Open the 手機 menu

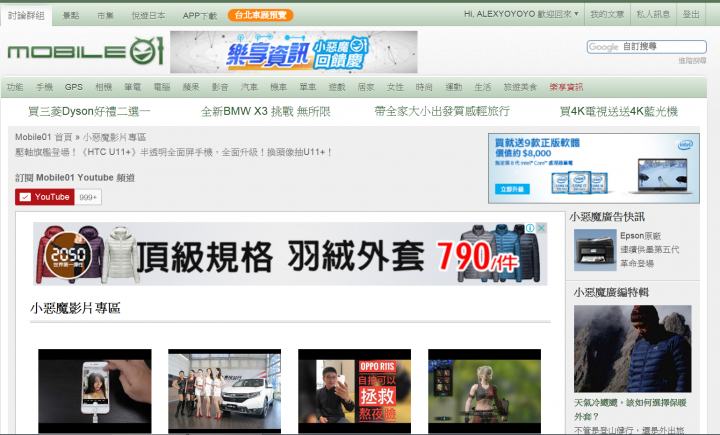pos(44,87)
